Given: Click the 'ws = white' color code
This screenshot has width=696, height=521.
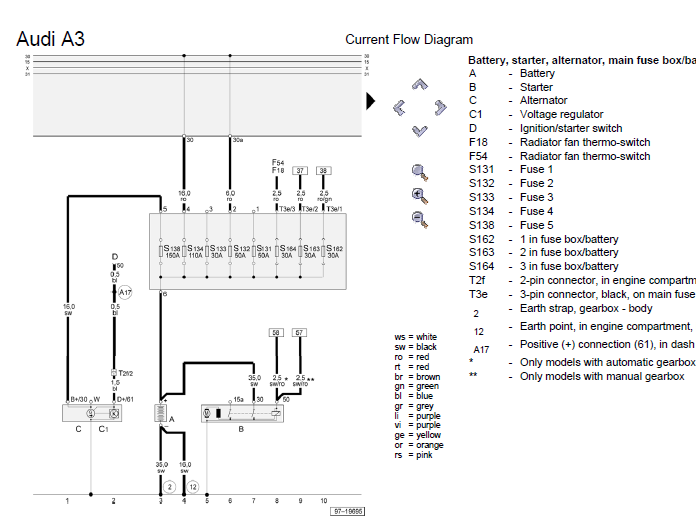Looking at the screenshot, I should tap(415, 337).
